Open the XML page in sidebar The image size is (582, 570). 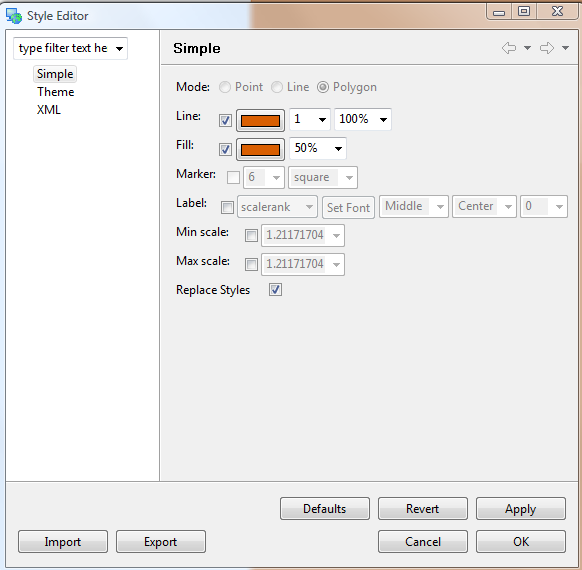[x=49, y=109]
